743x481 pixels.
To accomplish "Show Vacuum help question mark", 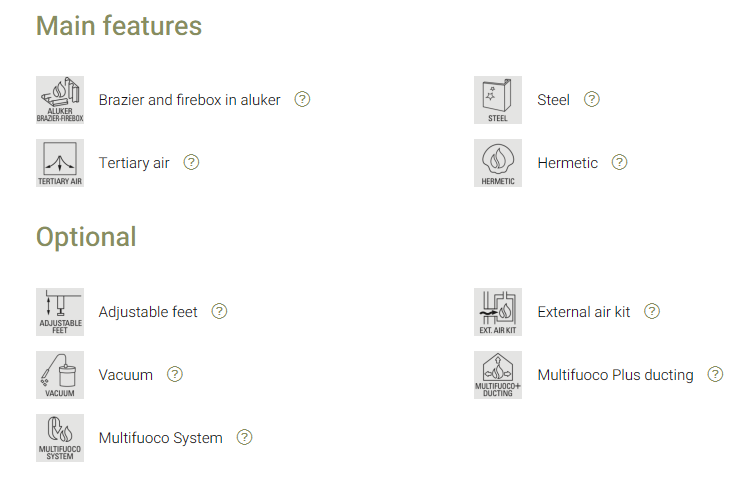I will click(x=175, y=374).
